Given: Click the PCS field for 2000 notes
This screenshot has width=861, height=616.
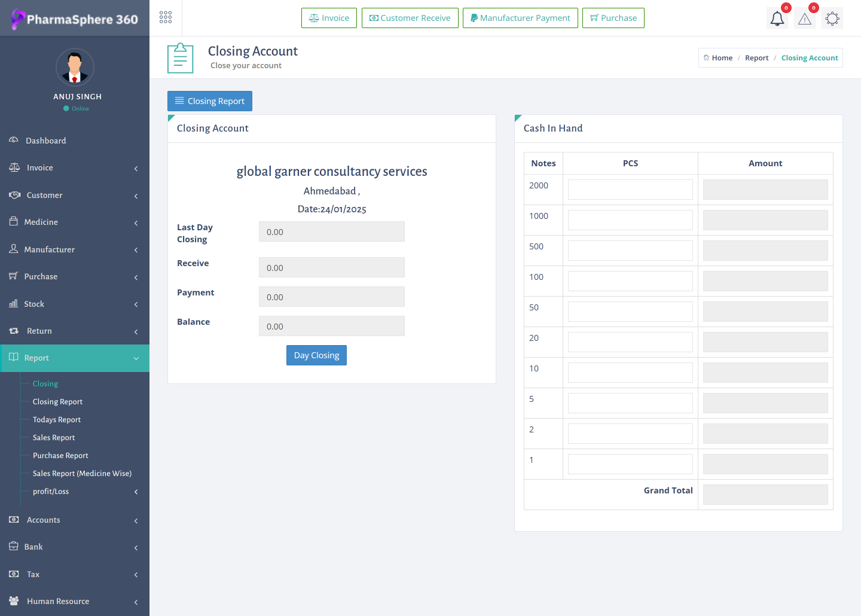Looking at the screenshot, I should click(630, 190).
